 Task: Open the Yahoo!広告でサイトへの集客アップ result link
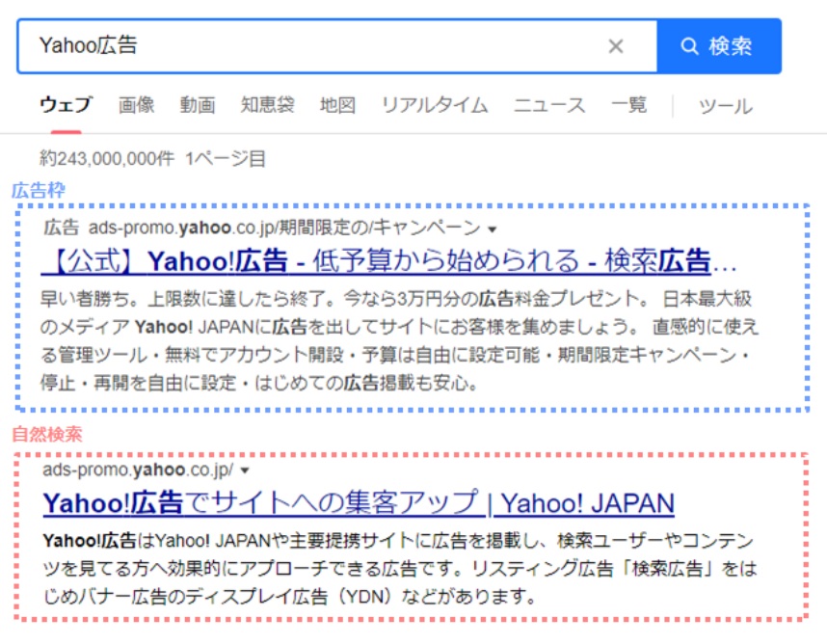pos(359,502)
